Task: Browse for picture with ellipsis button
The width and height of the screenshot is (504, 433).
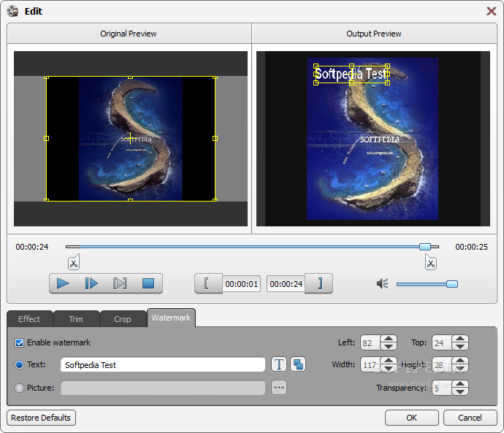Action: [279, 388]
